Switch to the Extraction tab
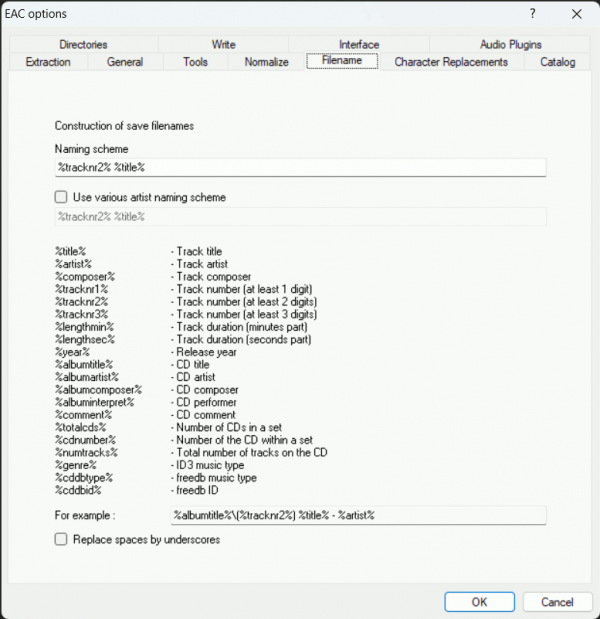 [48, 62]
